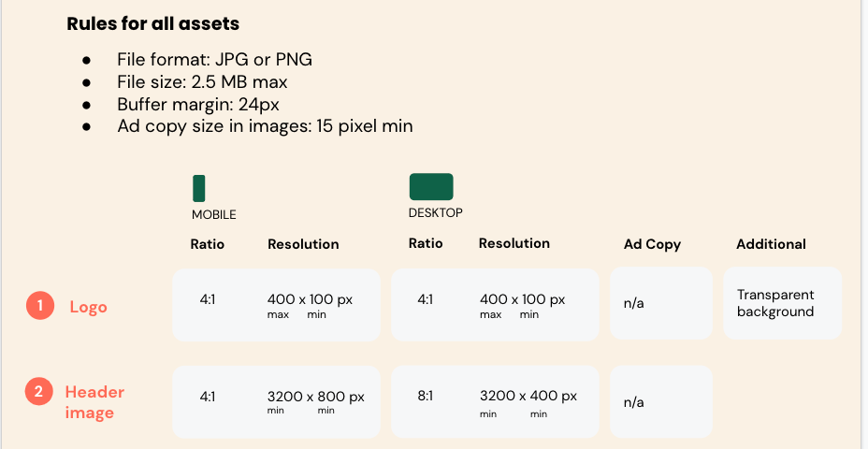This screenshot has width=868, height=449.
Task: Click the green desktop screen icon
Action: [431, 187]
